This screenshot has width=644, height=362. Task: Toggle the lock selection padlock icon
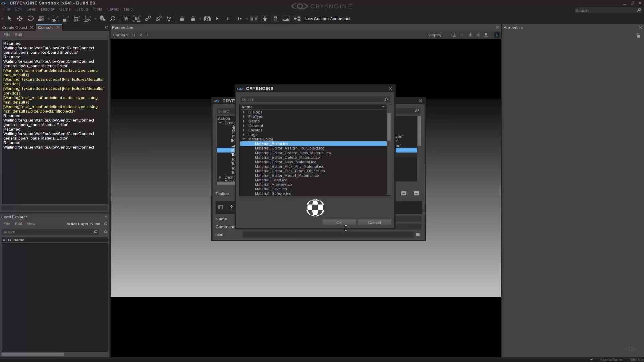(182, 19)
